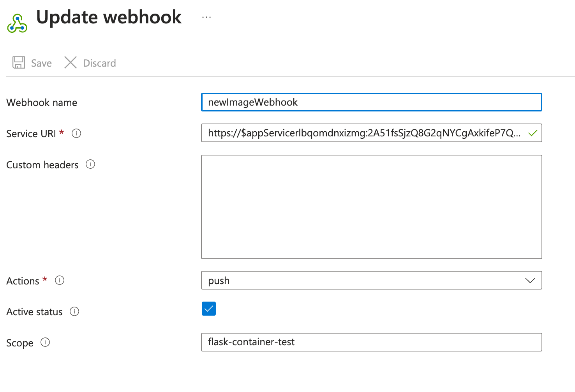
Task: Click the green validation checkmark icon
Action: 533,133
